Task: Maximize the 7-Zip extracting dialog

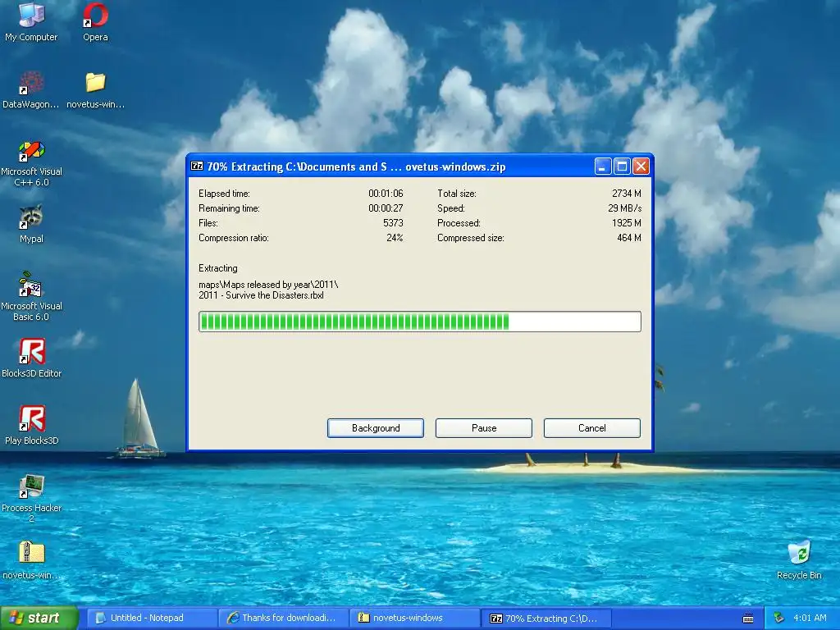Action: tap(622, 167)
